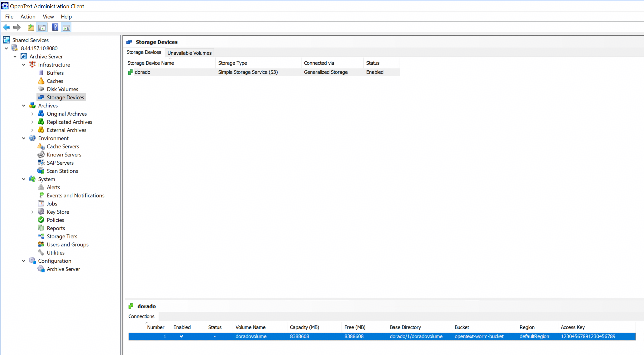
Task: Open the Help toolbar icon
Action: coord(55,27)
